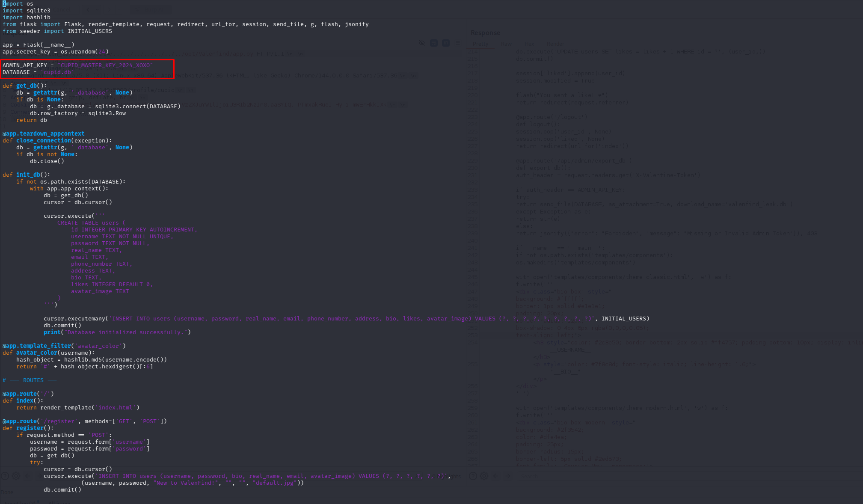This screenshot has height=504, width=863.
Task: Open the Response view options hamburger menu
Action: (457, 43)
